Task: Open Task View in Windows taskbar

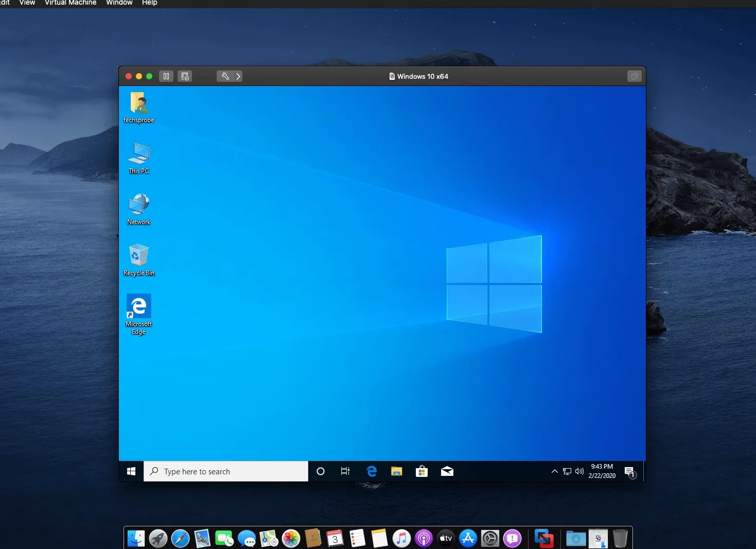Action: [x=345, y=471]
